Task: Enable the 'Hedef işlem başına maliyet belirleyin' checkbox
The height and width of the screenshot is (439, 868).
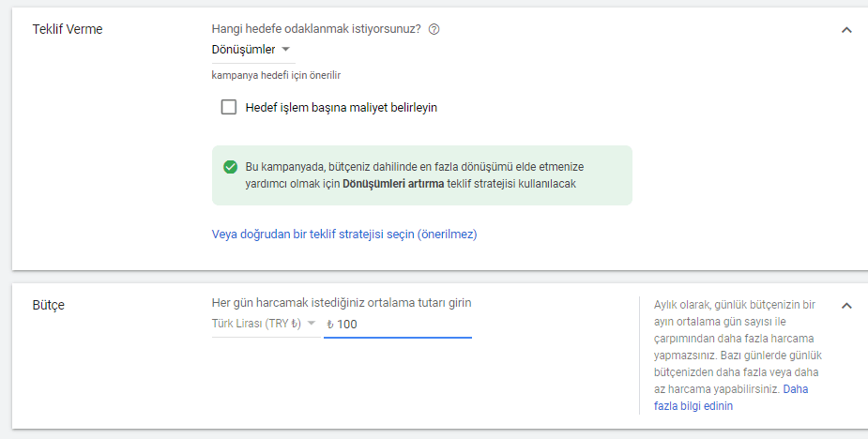Action: click(x=229, y=107)
